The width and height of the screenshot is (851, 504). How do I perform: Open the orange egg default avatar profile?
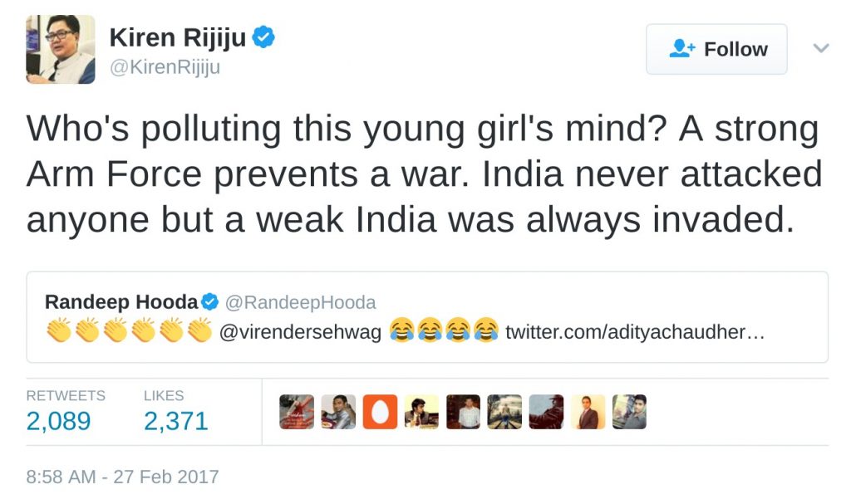coord(380,412)
